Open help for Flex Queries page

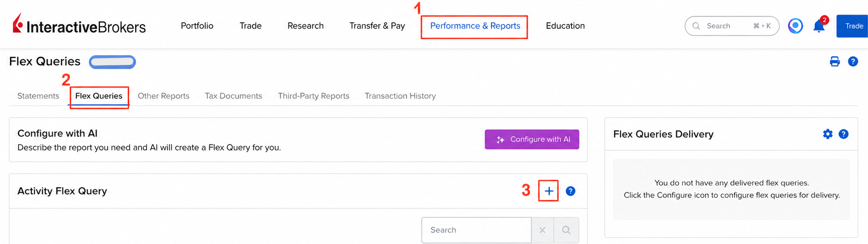click(x=853, y=61)
